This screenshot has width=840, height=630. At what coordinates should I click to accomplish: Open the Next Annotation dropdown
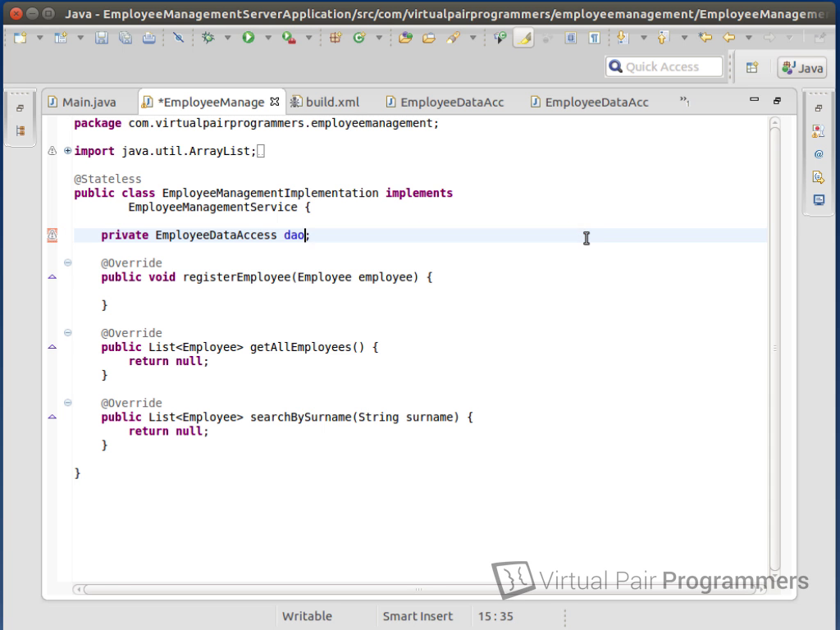[643, 38]
